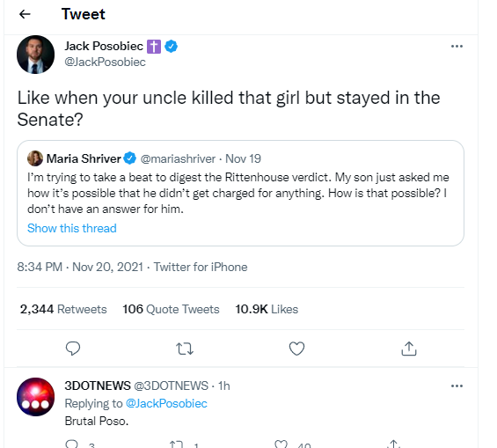
Task: Open the 3DOTNEWS profile avatar
Action: click(x=35, y=397)
